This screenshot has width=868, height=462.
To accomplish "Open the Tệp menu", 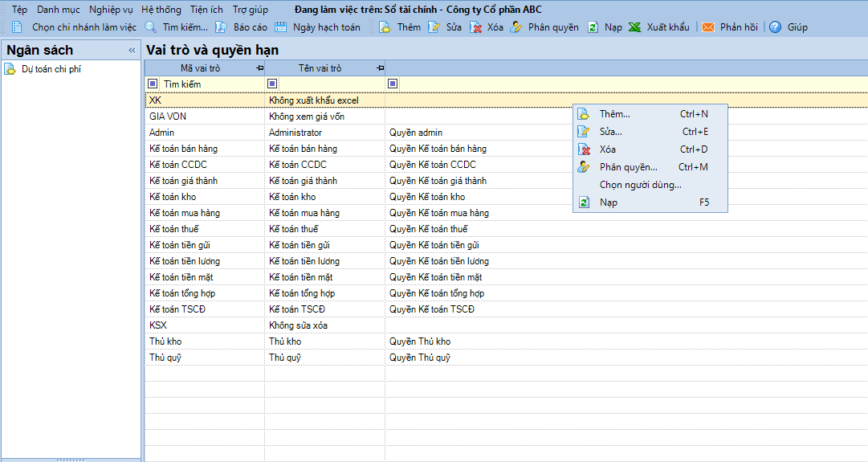I will pos(20,10).
